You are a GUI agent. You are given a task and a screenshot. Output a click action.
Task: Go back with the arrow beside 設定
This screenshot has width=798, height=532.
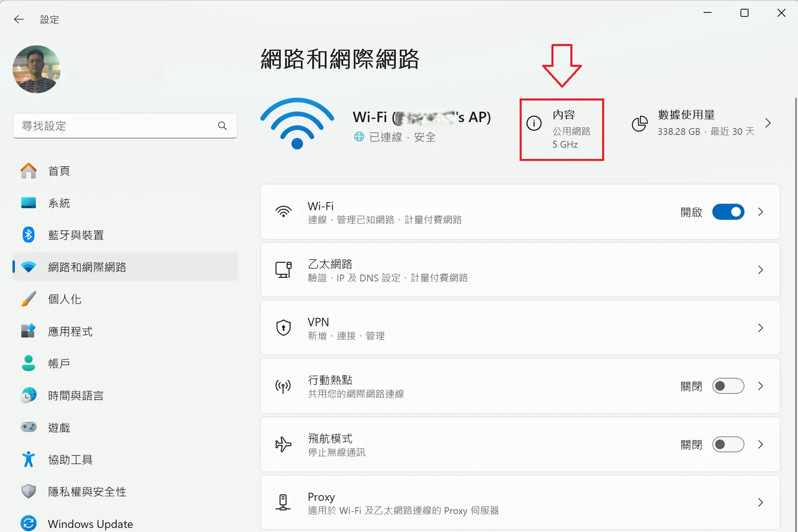(x=19, y=19)
